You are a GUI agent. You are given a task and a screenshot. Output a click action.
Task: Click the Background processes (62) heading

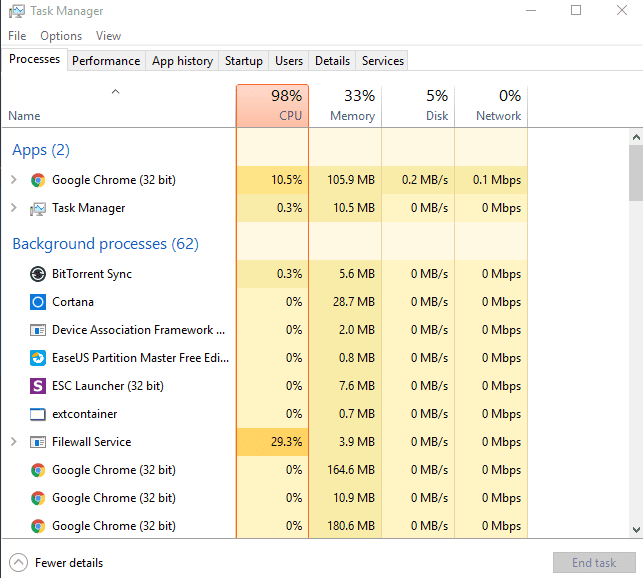[x=105, y=244]
